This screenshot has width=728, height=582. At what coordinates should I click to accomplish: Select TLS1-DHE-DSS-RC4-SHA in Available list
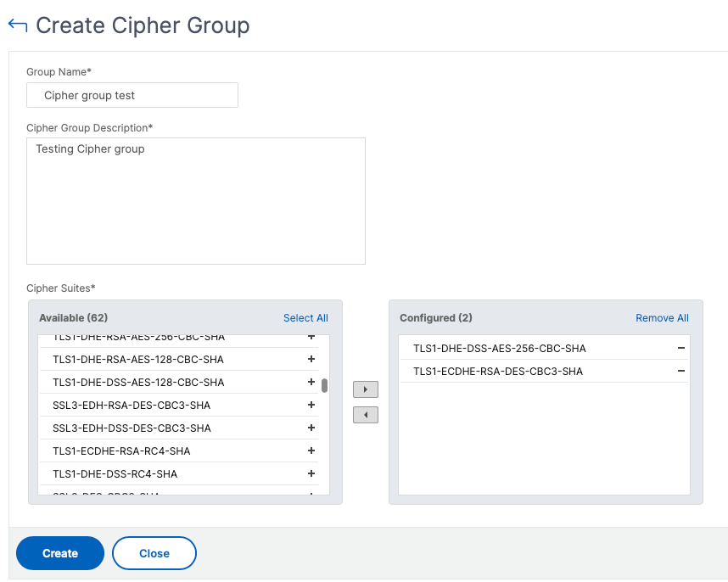pyautogui.click(x=179, y=473)
